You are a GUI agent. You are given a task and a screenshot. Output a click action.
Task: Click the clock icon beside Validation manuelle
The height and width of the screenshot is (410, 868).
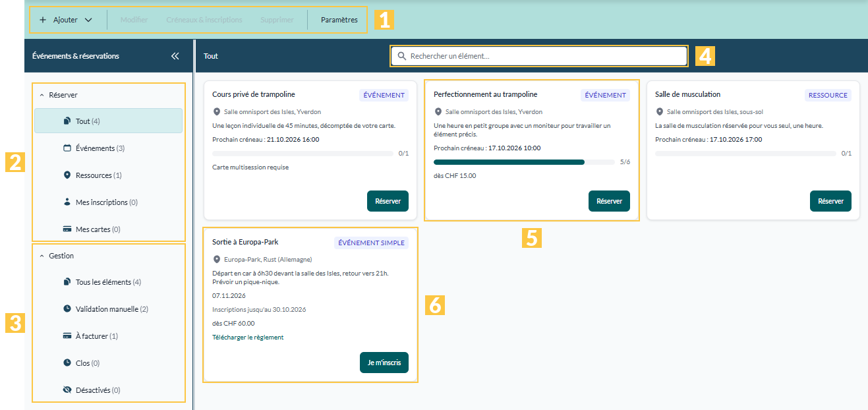click(x=67, y=309)
